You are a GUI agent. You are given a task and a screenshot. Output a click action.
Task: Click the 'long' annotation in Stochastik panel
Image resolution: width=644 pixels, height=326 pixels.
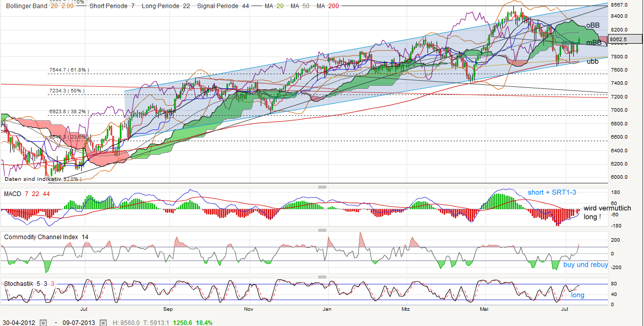577,295
